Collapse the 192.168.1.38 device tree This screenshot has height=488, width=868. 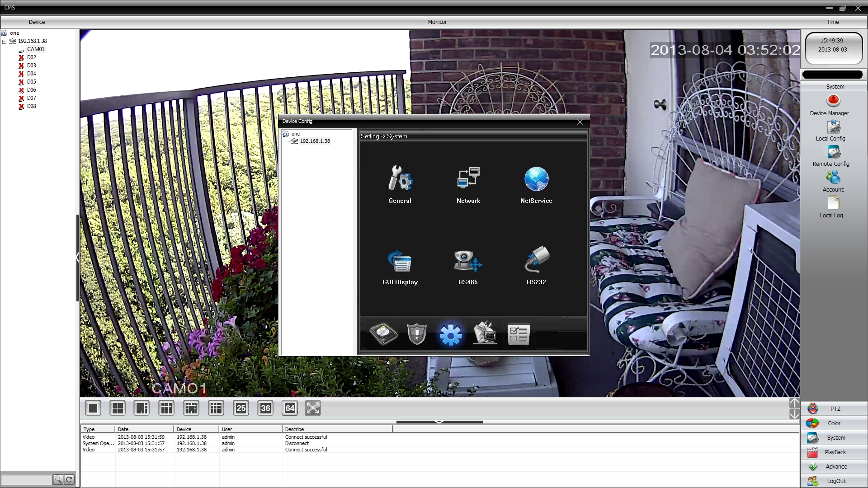coord(5,41)
